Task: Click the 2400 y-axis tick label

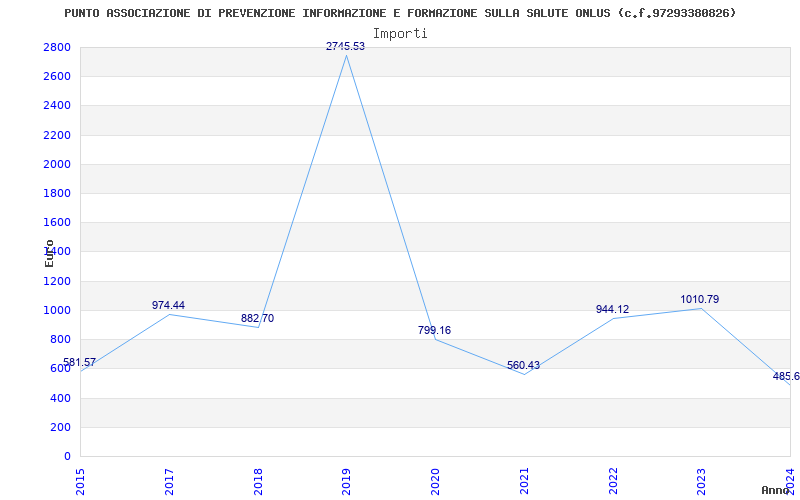Action: (57, 106)
